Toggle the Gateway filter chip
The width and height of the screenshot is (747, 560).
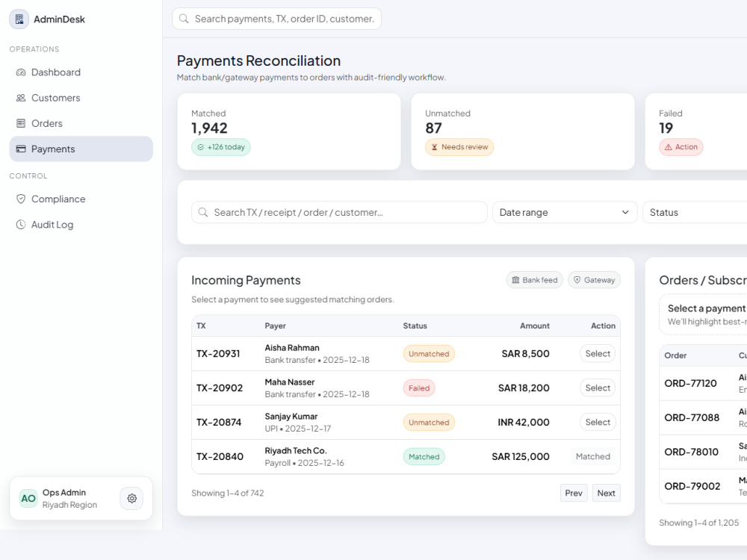[594, 280]
